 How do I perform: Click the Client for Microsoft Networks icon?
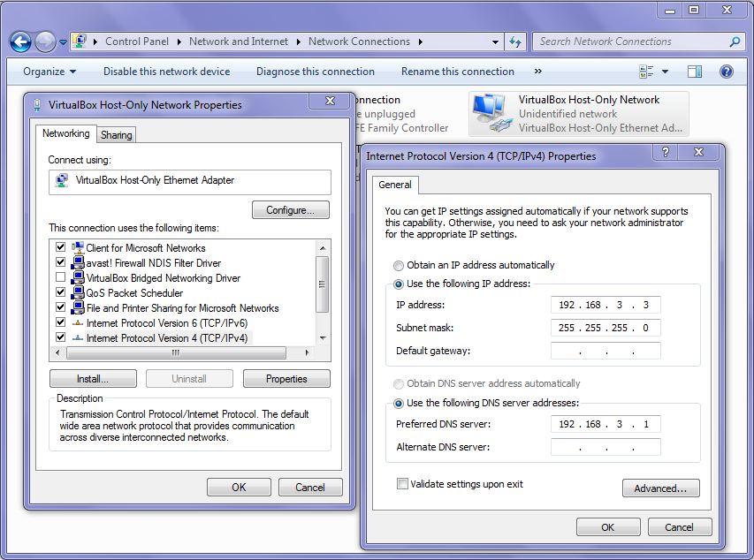(x=78, y=247)
